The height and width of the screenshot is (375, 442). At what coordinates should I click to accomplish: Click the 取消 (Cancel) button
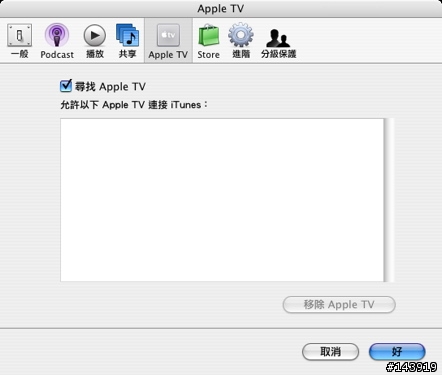coord(330,352)
